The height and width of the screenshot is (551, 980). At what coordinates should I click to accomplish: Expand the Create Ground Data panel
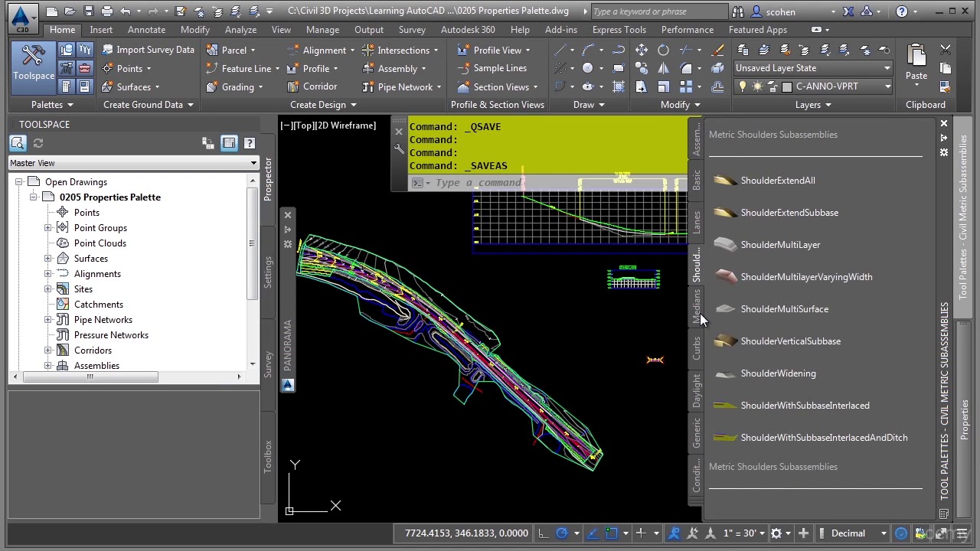tap(149, 105)
